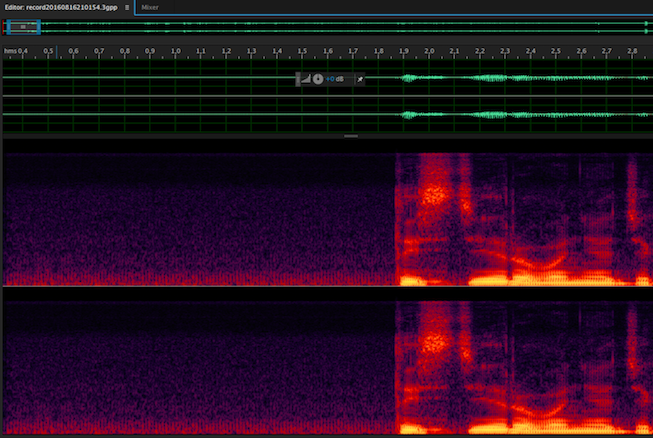Click the volume ramp icon on HUD
653x438 pixels.
click(307, 78)
